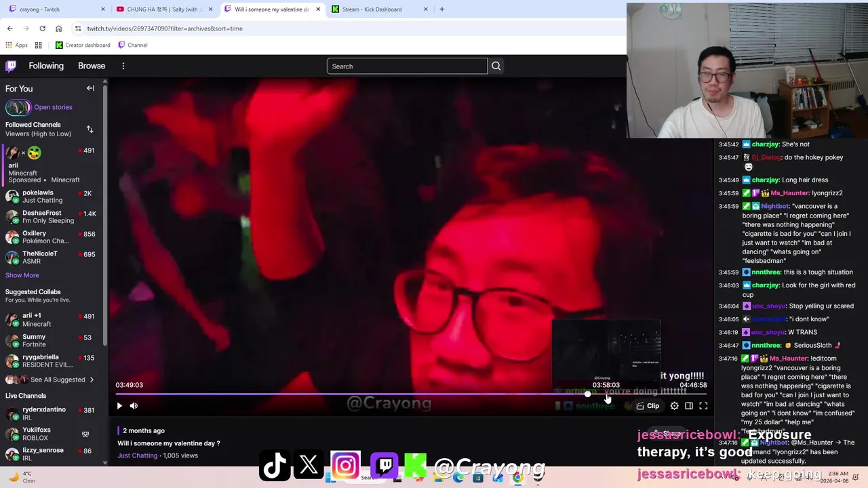The height and width of the screenshot is (488, 868).
Task: Close the valentine day video tab
Action: tap(318, 9)
